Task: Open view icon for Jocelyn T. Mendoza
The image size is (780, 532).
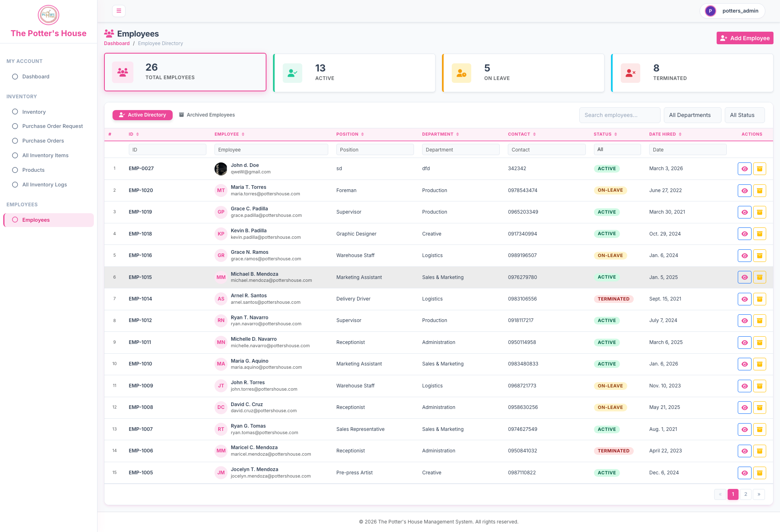Action: click(744, 473)
